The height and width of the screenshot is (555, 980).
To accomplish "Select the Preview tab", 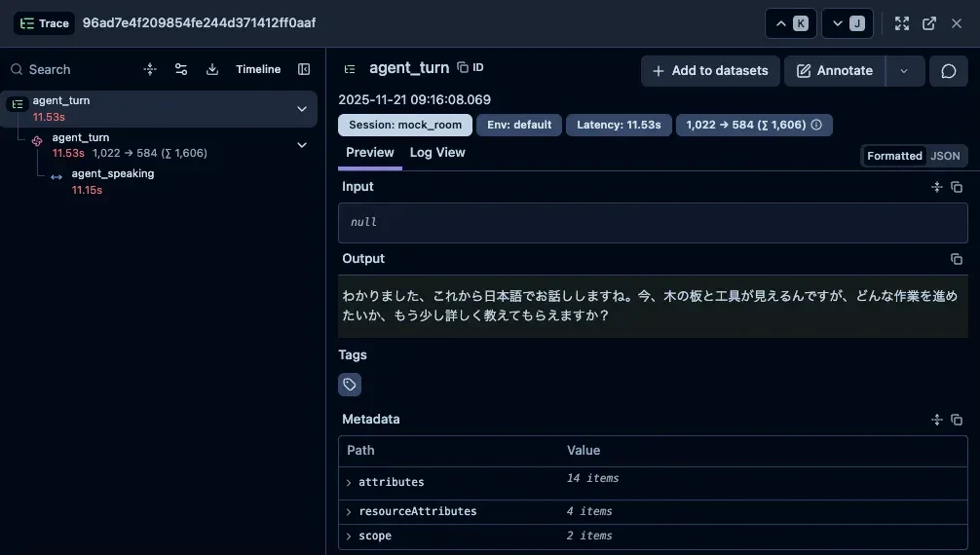I will tap(370, 153).
